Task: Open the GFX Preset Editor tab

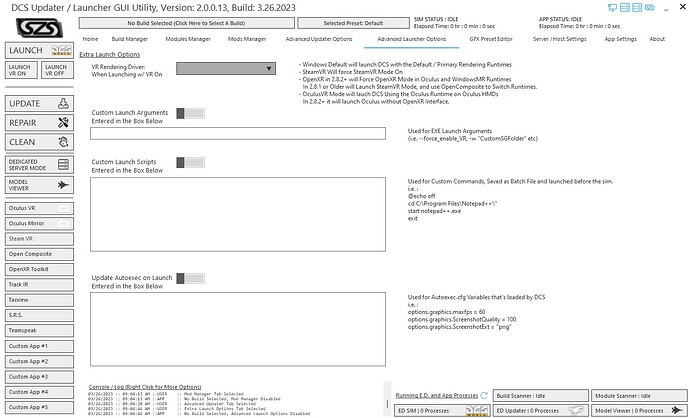Action: tap(491, 39)
